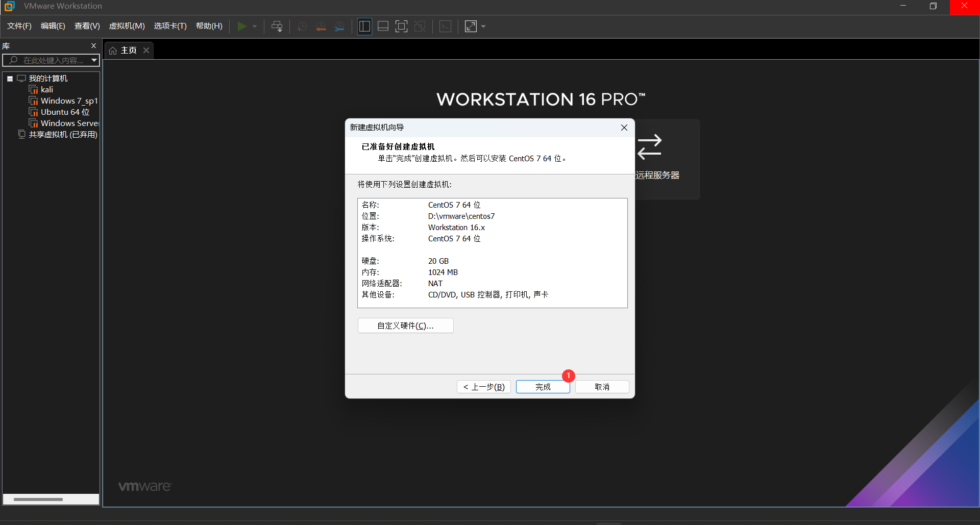Select the Windows Server virtual machine
980x525 pixels.
(69, 123)
